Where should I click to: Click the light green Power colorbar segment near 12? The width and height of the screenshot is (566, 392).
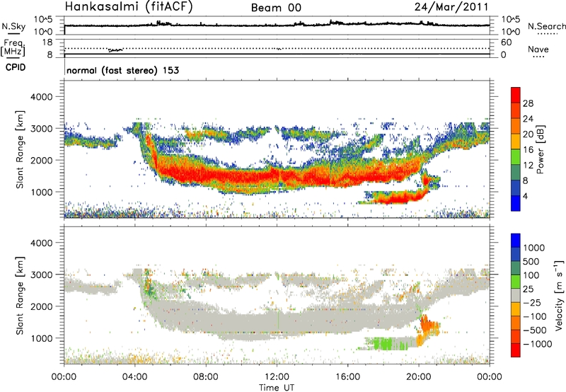click(516, 157)
